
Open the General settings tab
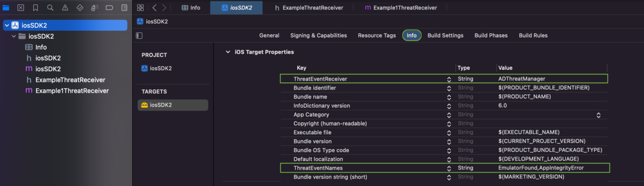[269, 36]
